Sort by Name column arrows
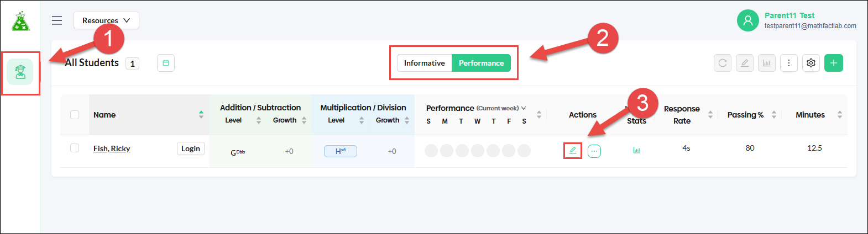This screenshot has width=868, height=234. pos(201,115)
